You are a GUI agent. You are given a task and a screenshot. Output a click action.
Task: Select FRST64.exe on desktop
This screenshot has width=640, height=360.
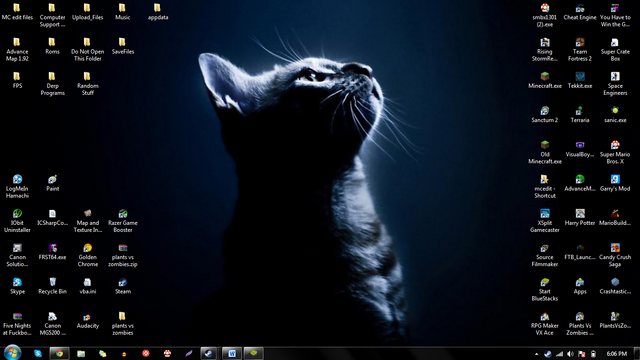52,252
